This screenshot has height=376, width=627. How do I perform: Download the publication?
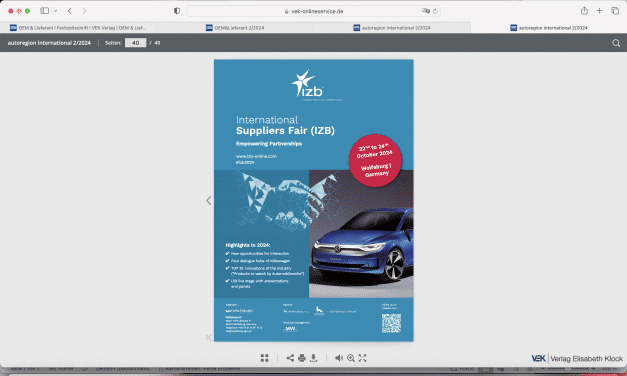[314, 358]
